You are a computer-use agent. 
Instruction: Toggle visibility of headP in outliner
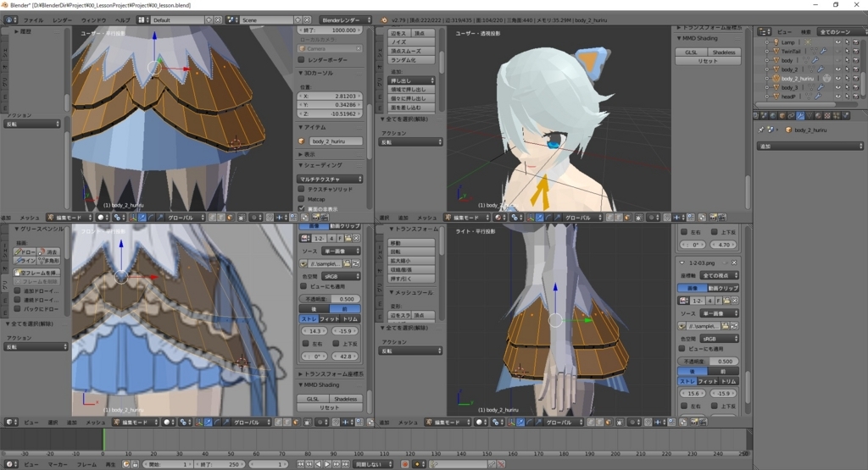(837, 97)
